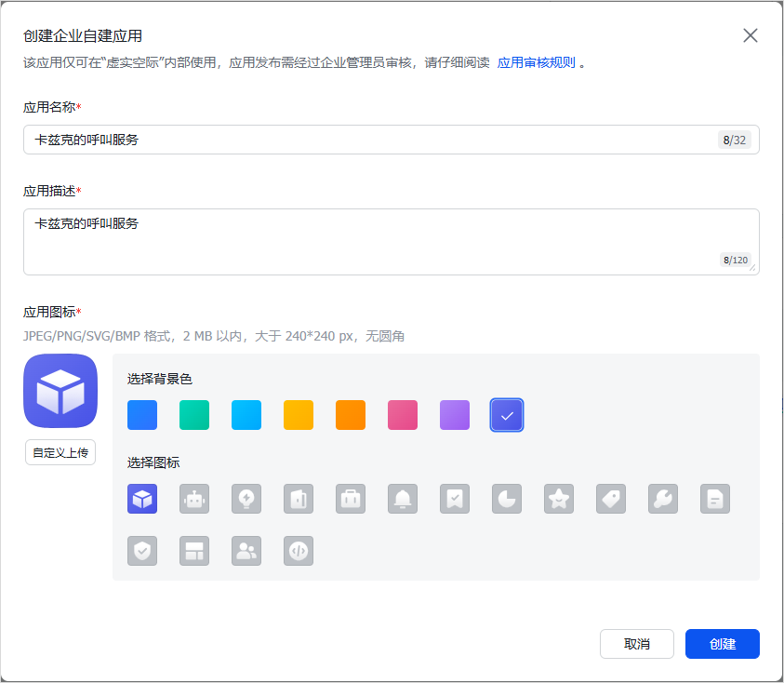Choose the wrench tool icon
The width and height of the screenshot is (784, 683).
pos(663,499)
